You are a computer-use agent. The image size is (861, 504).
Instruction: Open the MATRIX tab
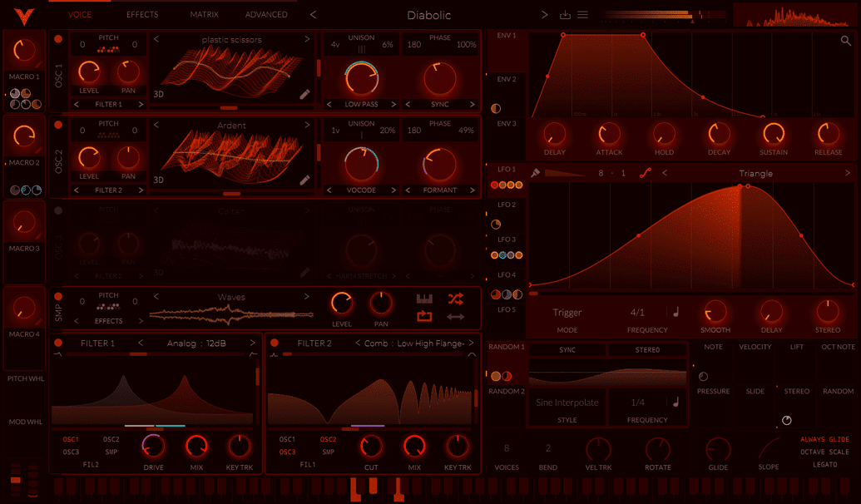point(205,15)
